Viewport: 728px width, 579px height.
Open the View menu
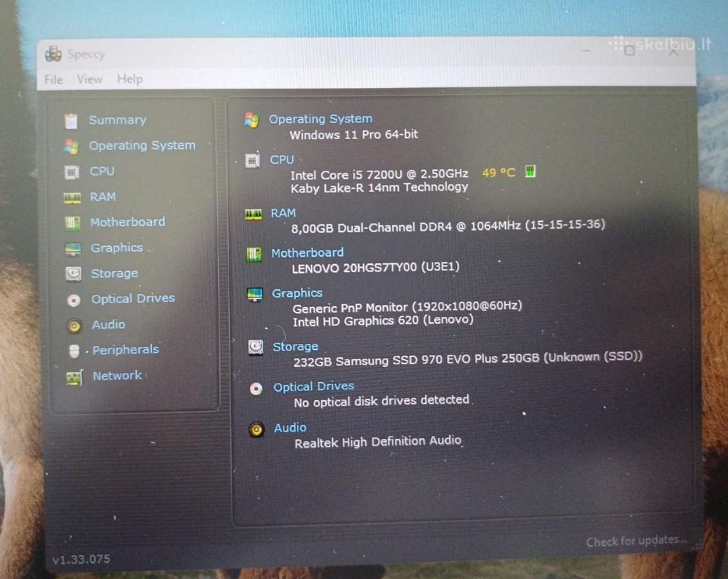89,79
